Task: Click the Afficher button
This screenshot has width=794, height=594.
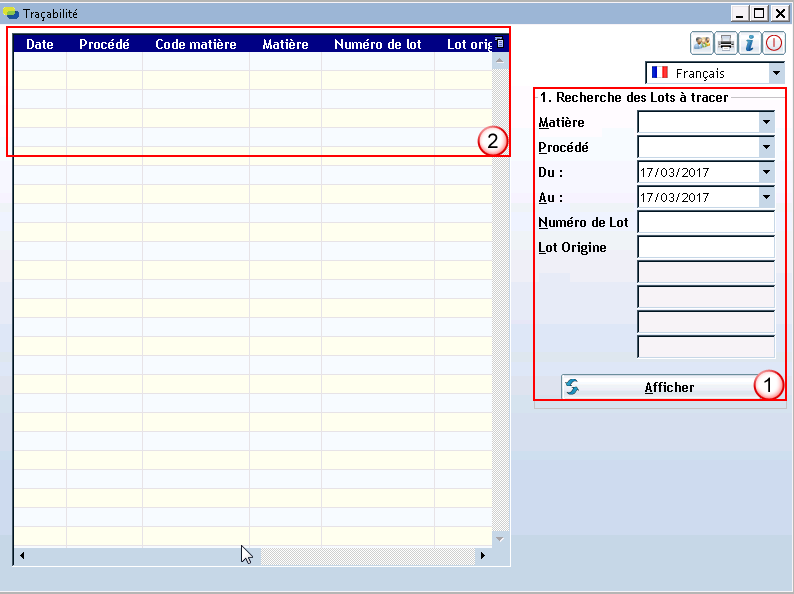Action: pos(668,387)
